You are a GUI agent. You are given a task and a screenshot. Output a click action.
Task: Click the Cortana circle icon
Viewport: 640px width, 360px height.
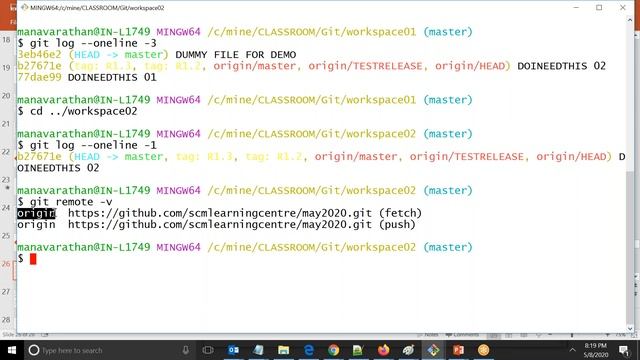34,350
